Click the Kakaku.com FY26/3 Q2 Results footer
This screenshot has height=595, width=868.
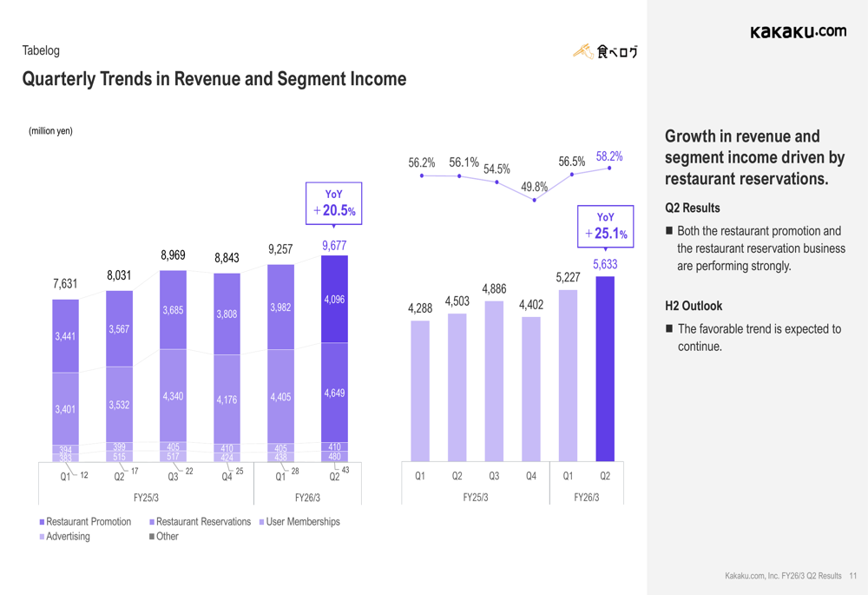(783, 576)
